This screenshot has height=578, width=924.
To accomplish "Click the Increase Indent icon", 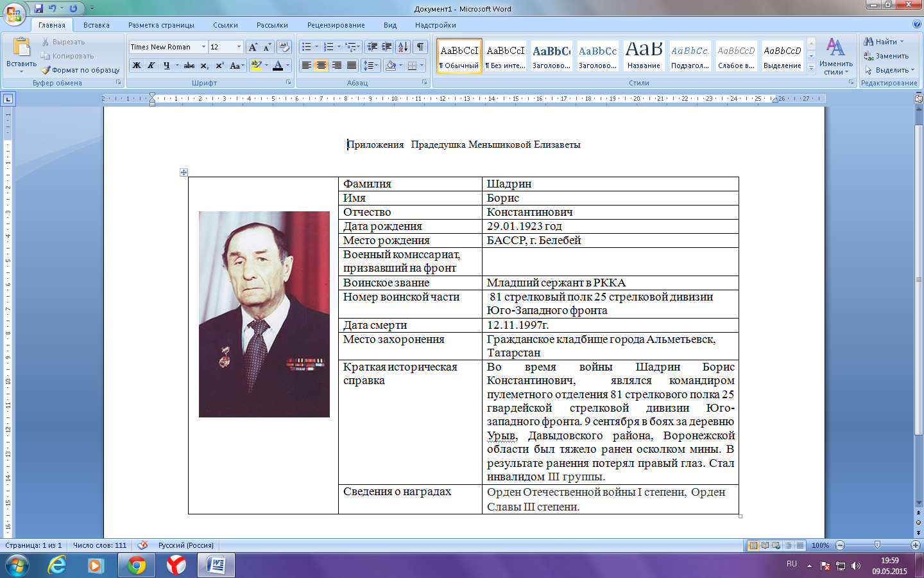I will pyautogui.click(x=387, y=47).
